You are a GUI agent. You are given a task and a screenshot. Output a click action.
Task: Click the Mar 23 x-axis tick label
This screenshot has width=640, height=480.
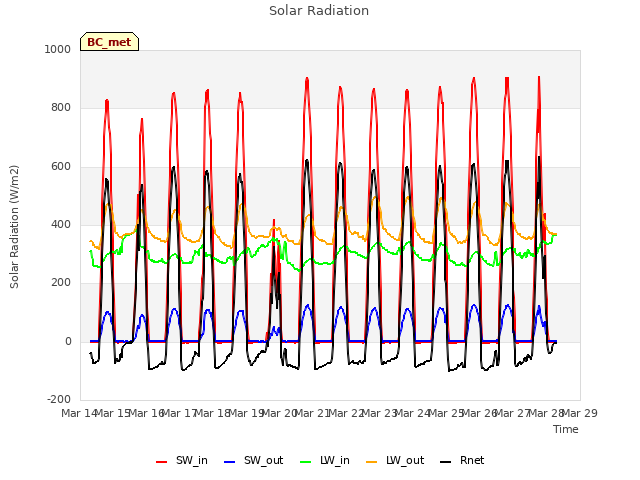380,413
